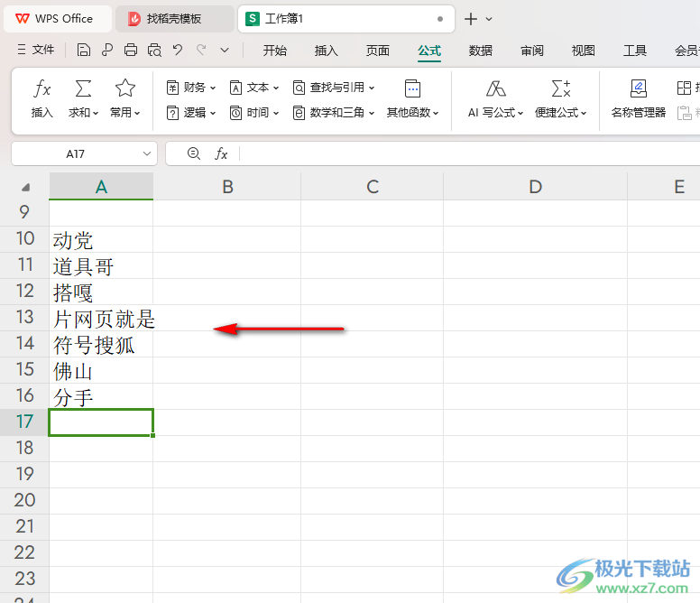Open Print Preview icon

154,50
